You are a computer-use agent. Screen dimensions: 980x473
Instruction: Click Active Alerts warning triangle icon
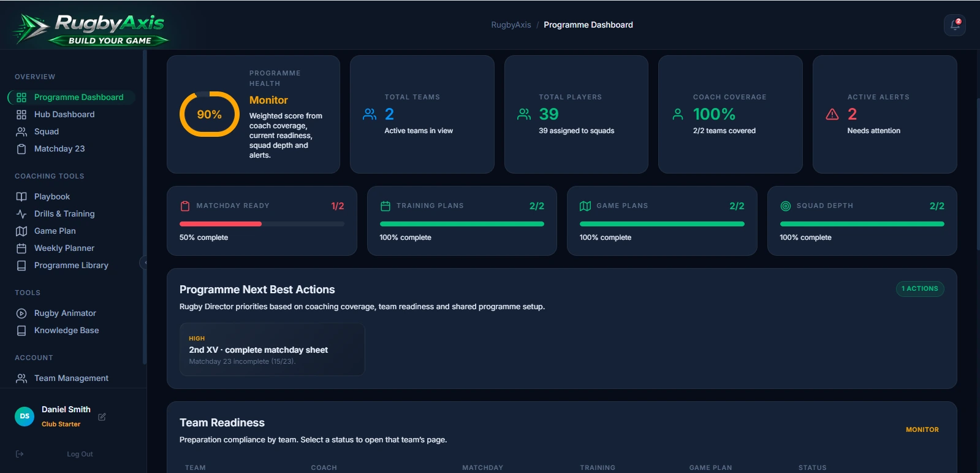click(832, 114)
